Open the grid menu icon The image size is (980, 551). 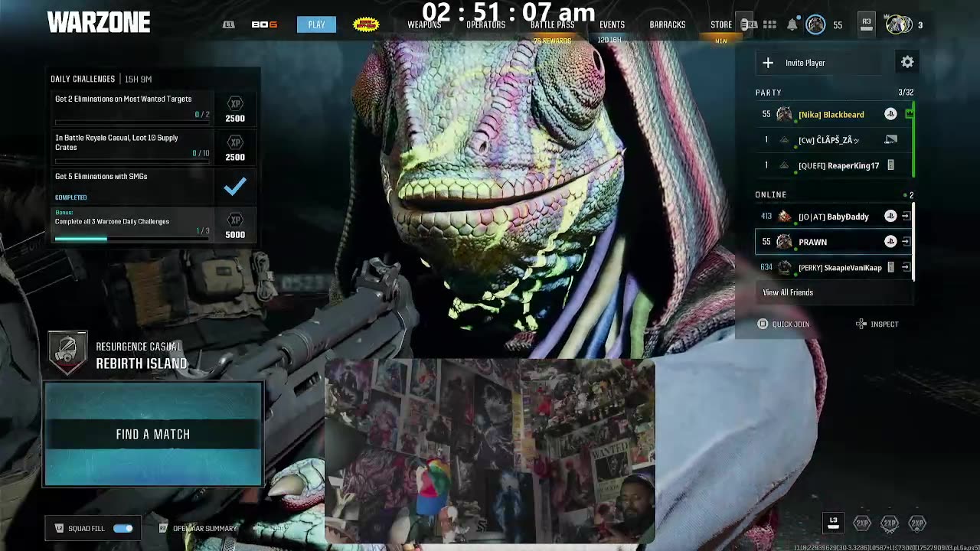[x=769, y=25]
